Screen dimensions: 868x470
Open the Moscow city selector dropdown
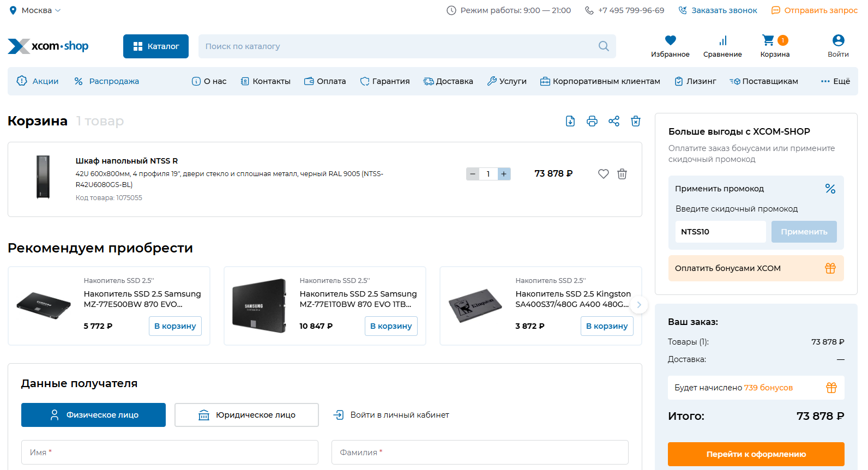click(x=35, y=10)
